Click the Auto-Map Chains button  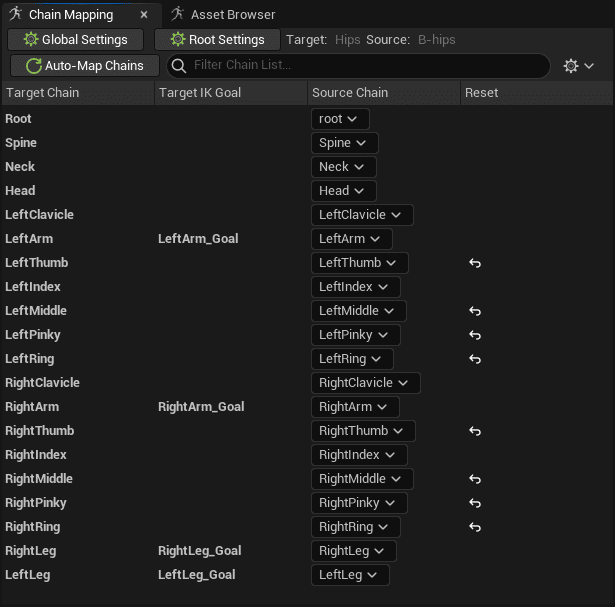pyautogui.click(x=85, y=66)
